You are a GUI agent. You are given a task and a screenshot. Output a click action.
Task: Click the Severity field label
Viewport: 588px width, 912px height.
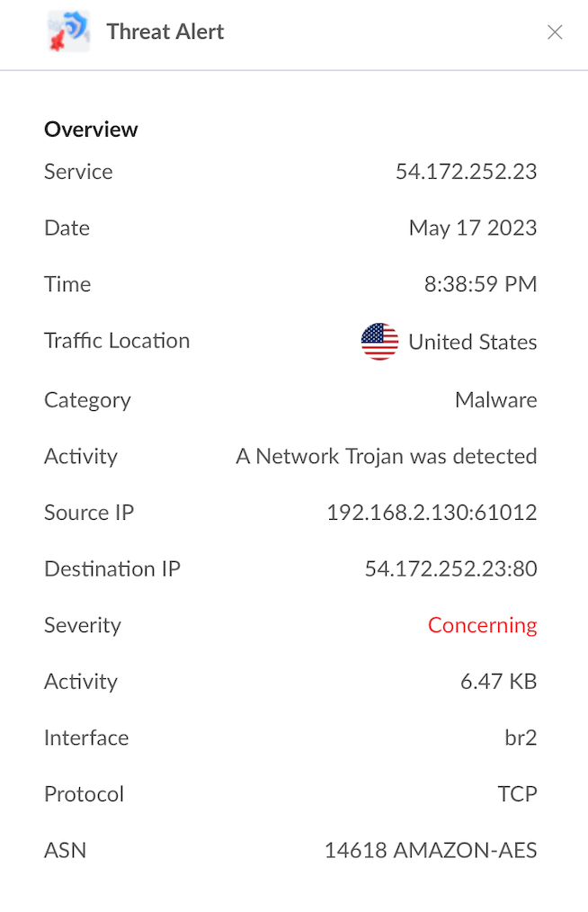pyautogui.click(x=83, y=625)
